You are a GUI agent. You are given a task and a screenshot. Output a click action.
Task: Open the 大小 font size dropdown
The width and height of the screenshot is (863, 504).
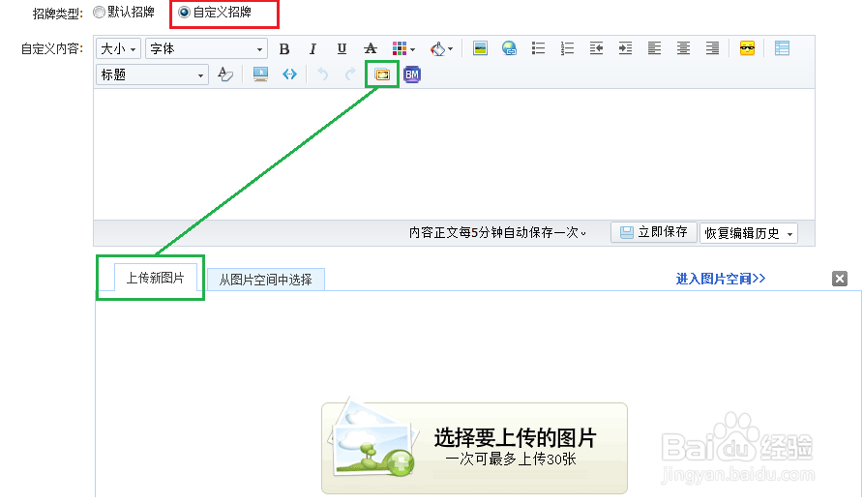pyautogui.click(x=119, y=49)
